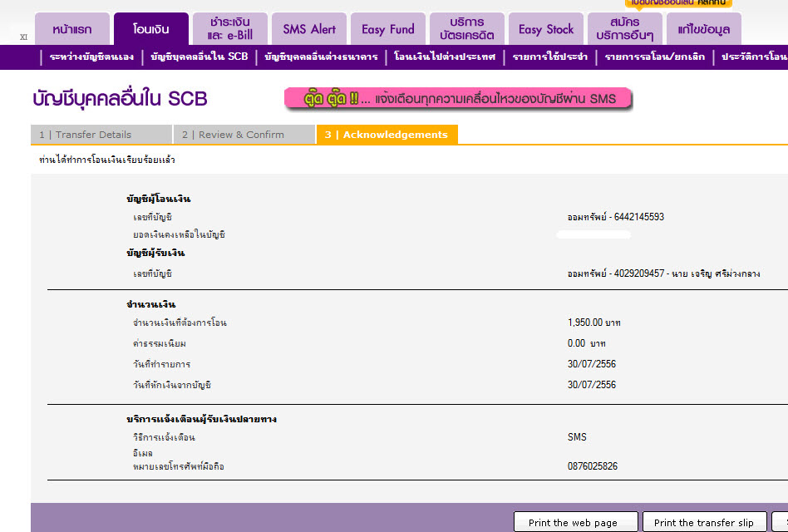Click step 1 Transfer Details
Screen dimensions: 788x532
click(x=101, y=135)
